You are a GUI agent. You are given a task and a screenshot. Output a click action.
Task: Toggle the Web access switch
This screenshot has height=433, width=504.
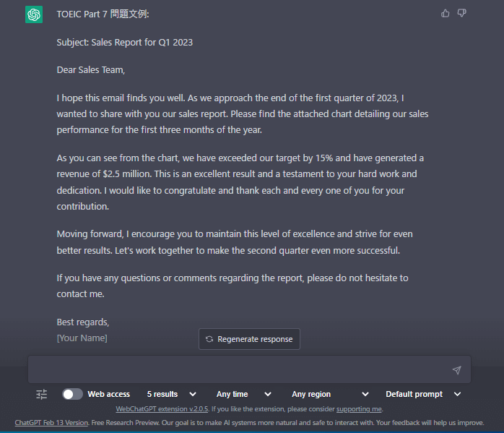(x=72, y=394)
